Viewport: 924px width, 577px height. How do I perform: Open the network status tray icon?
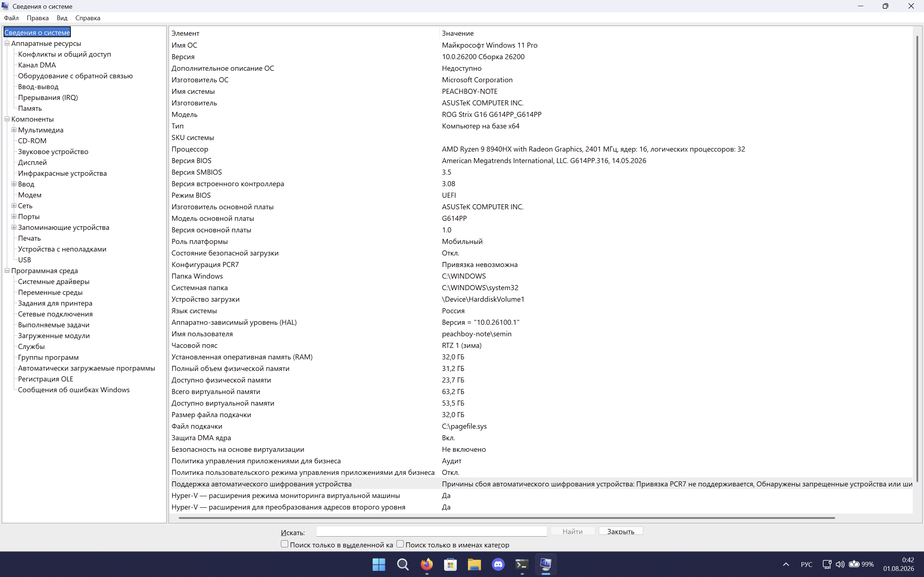point(827,564)
